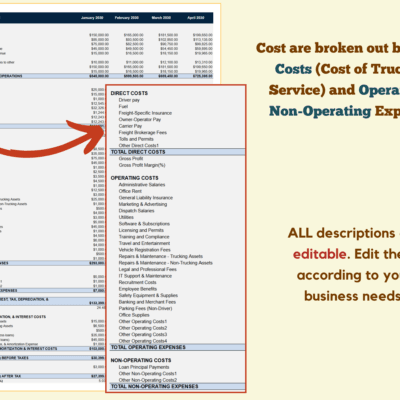Select the Loan Principal Payments label
This screenshot has width=400, height=400.
click(144, 367)
